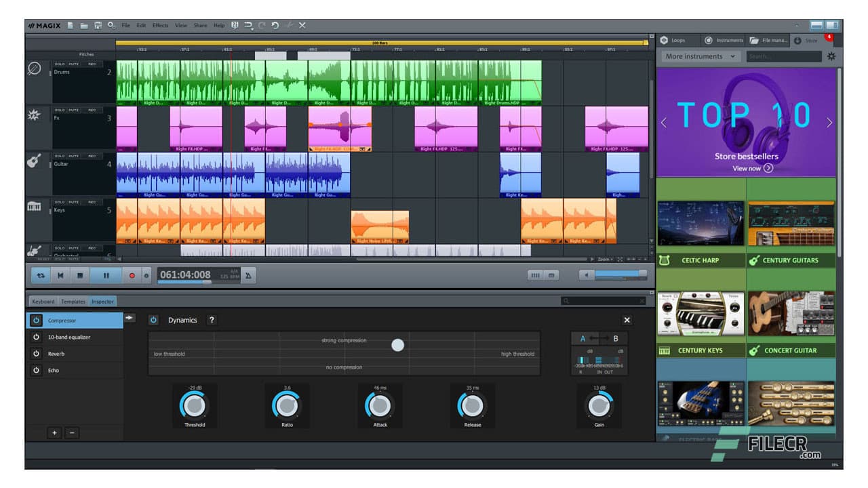Click the plus button to add an effect
The image size is (868, 488).
(x=54, y=432)
